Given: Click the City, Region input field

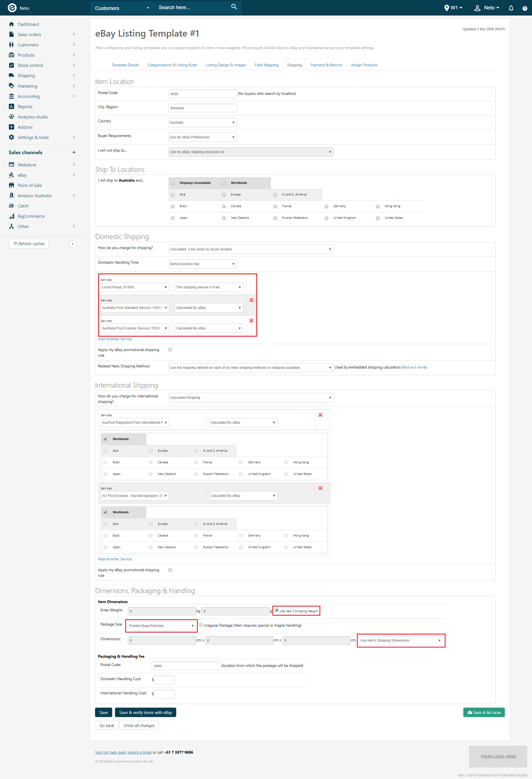Looking at the screenshot, I should tap(202, 108).
